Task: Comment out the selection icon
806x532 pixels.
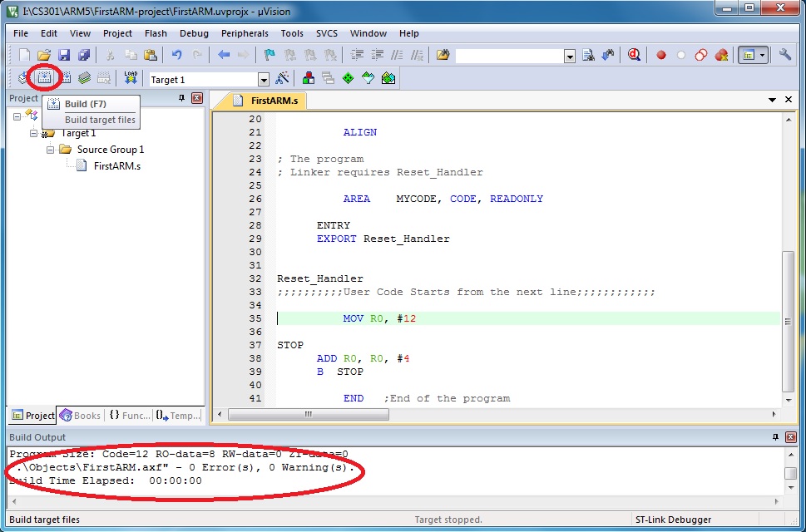Action: 398,55
